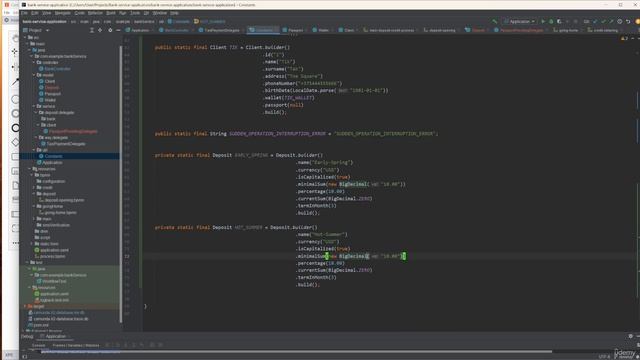Collapse the resources folder arrow
Image resolution: width=640 pixels, height=360 pixels.
tap(30, 169)
